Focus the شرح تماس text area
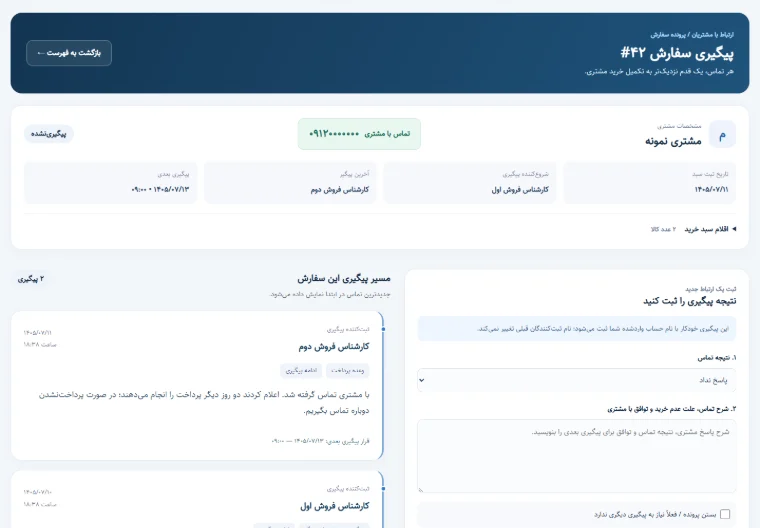Screen dimensions: 760x528 click(x=576, y=456)
